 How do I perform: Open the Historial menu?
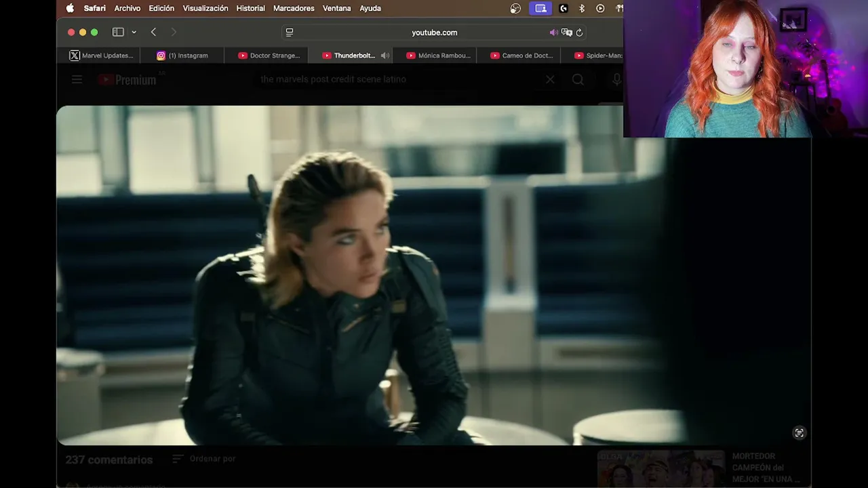(250, 8)
